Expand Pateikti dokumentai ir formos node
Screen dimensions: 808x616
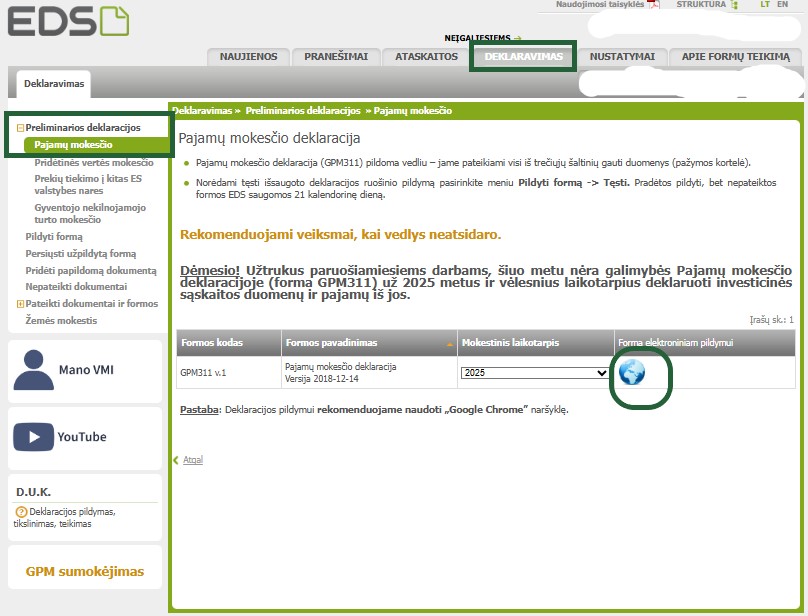pyautogui.click(x=20, y=304)
